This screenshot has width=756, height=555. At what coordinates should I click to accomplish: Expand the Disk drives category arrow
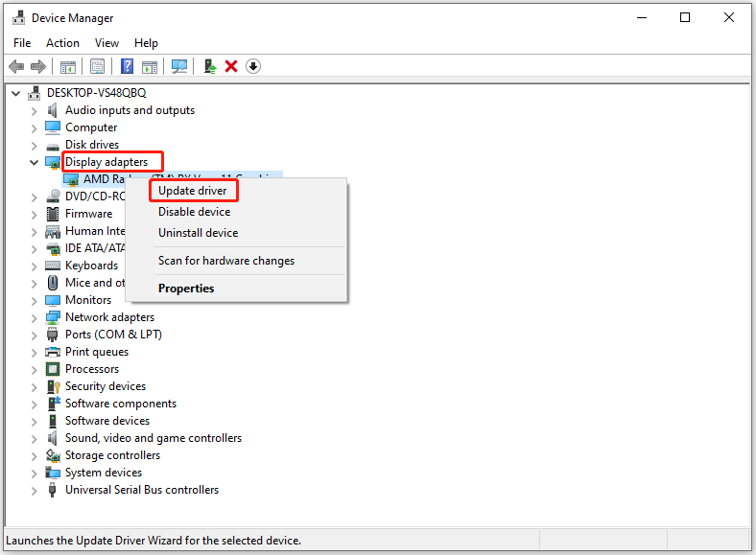[x=34, y=146]
